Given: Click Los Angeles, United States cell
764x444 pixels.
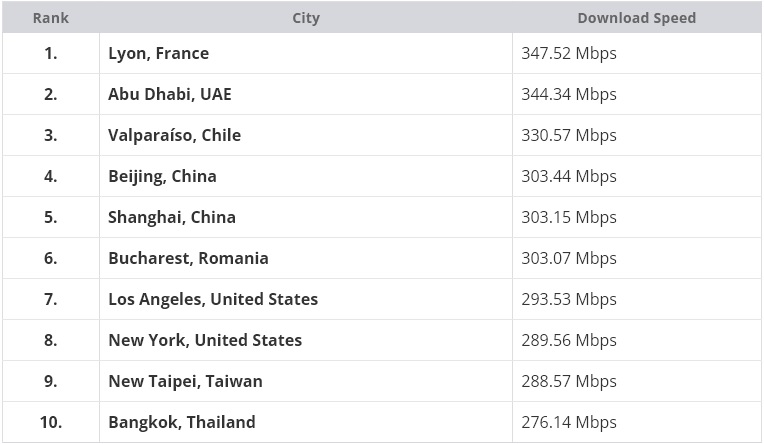Looking at the screenshot, I should (213, 299).
